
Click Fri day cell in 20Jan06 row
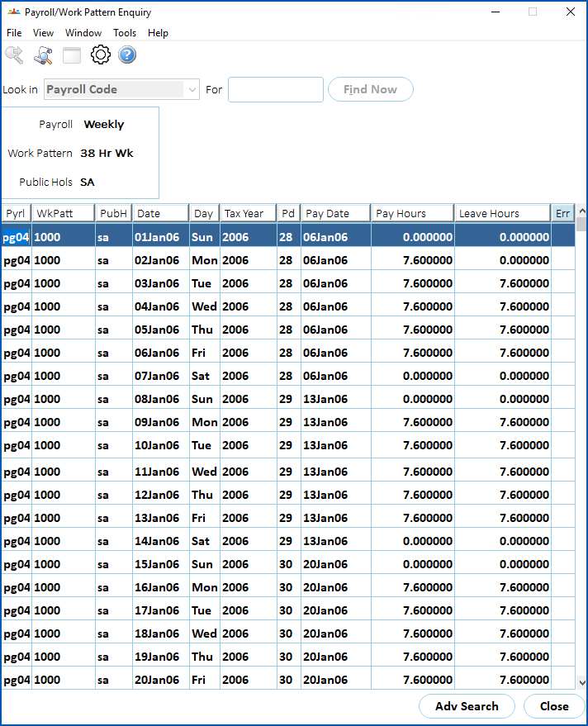pos(205,681)
